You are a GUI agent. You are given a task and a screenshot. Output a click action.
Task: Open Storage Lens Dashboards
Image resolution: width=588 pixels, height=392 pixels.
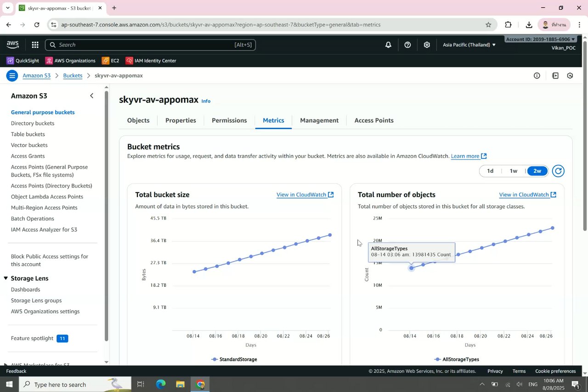pos(25,290)
